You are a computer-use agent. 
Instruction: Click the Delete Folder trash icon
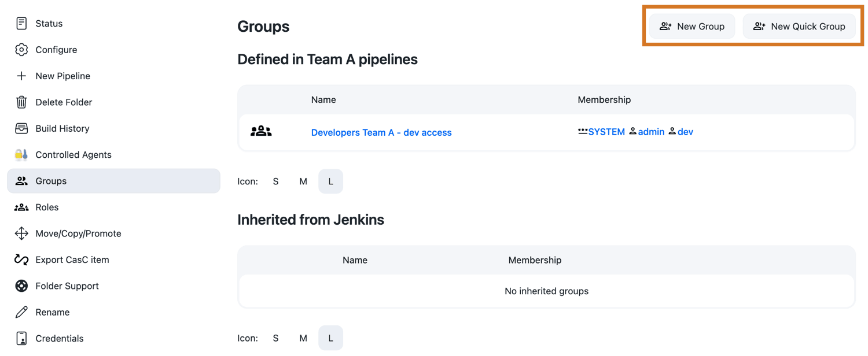[x=21, y=102]
